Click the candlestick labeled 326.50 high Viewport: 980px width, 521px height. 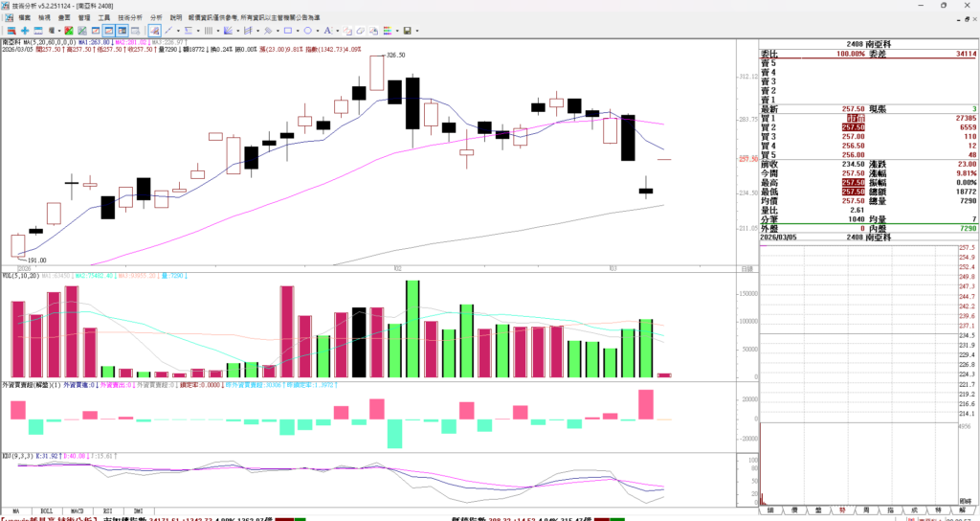[377, 73]
